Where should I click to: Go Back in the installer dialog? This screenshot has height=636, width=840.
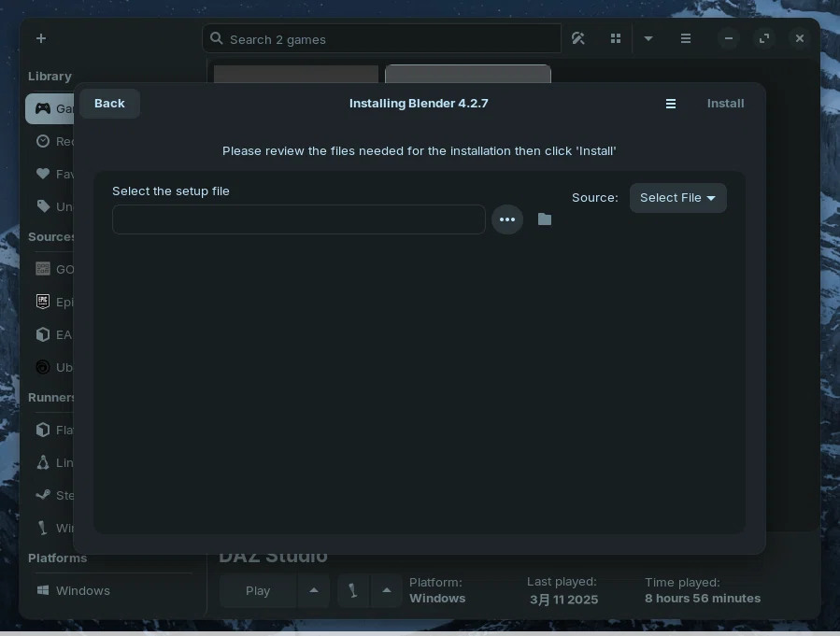(109, 104)
